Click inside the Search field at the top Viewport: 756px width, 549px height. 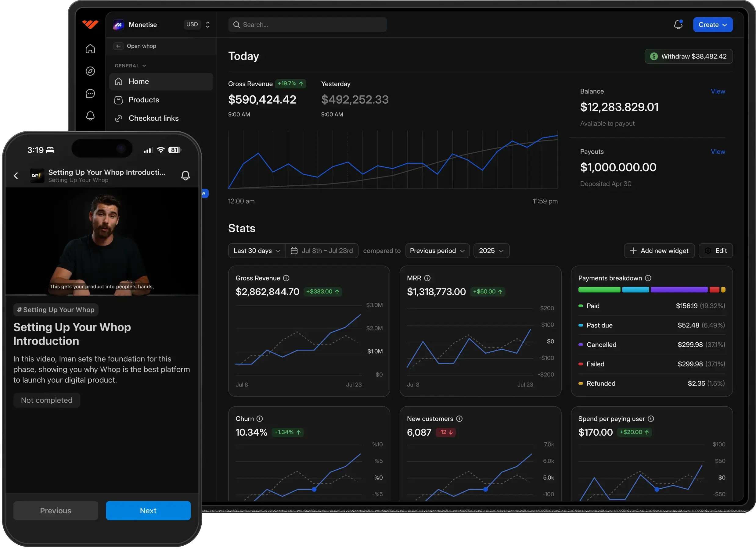point(307,24)
